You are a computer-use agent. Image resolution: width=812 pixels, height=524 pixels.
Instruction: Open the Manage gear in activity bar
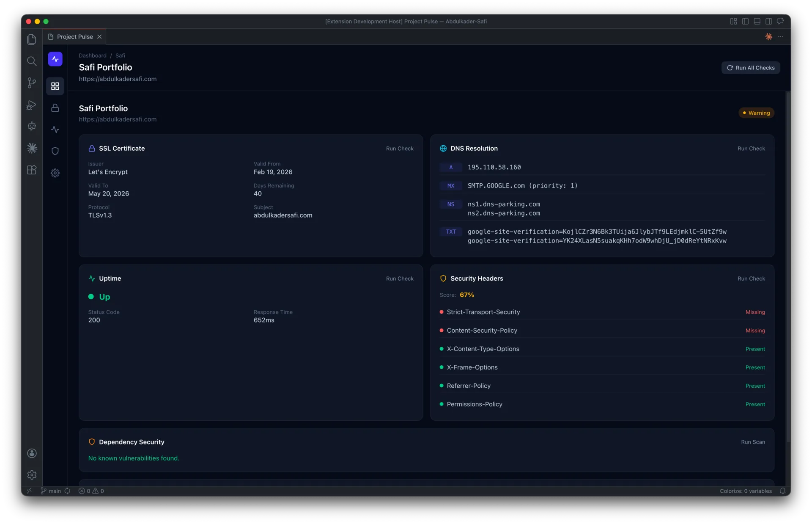click(32, 475)
